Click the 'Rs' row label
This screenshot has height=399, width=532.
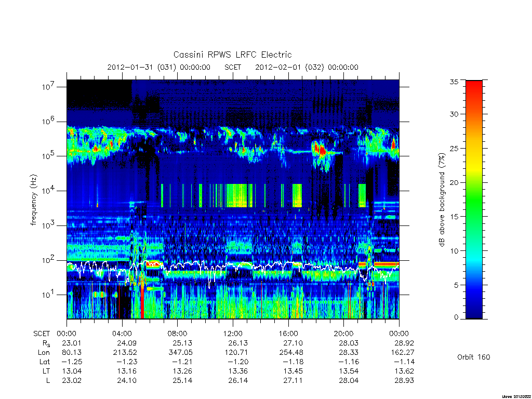[x=46, y=343]
